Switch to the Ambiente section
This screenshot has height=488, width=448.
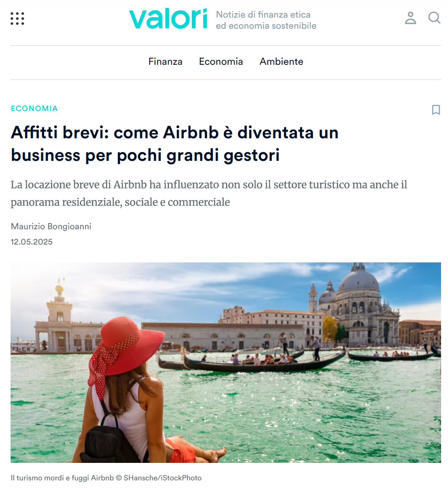point(281,62)
